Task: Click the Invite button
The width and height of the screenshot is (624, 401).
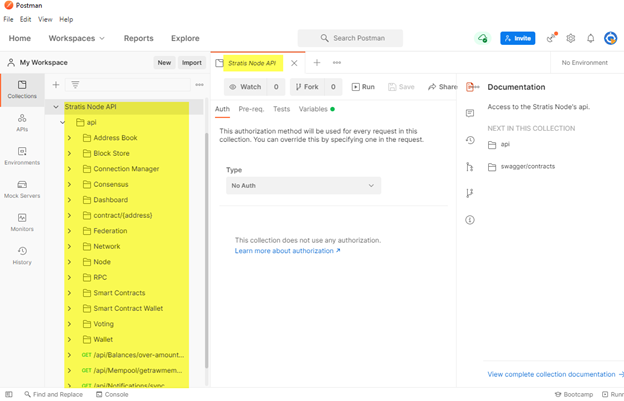Action: (518, 38)
